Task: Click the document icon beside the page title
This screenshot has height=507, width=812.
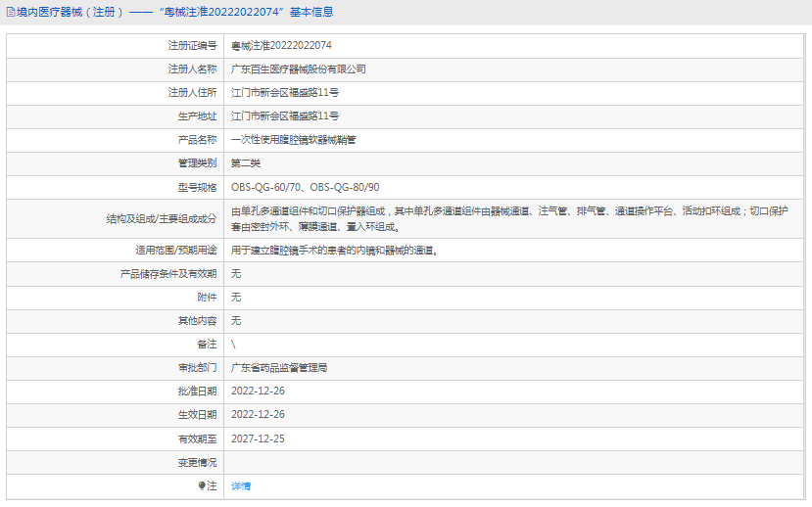Action: tap(11, 12)
